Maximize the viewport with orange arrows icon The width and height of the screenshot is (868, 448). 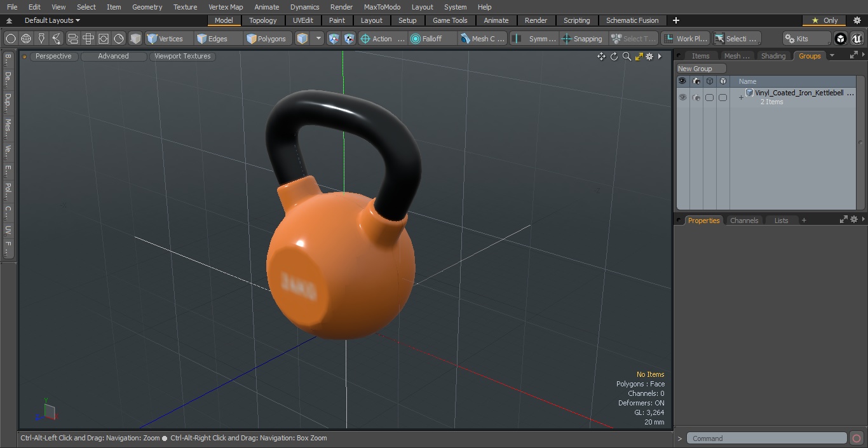coord(639,57)
